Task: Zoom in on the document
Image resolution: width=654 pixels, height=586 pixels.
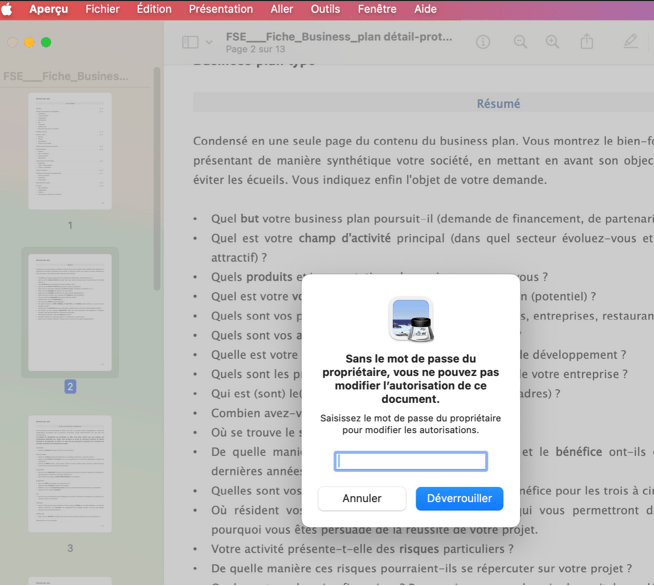Action: click(x=552, y=42)
